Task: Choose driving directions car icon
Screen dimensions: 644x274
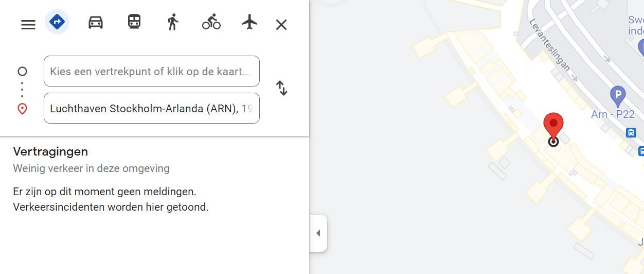Action: pyautogui.click(x=96, y=22)
